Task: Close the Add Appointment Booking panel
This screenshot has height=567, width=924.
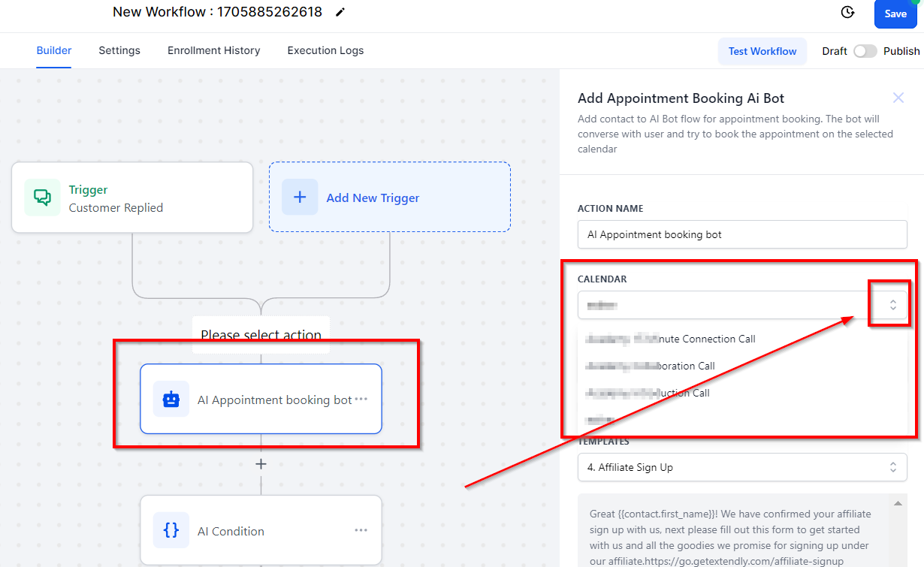Action: point(898,98)
